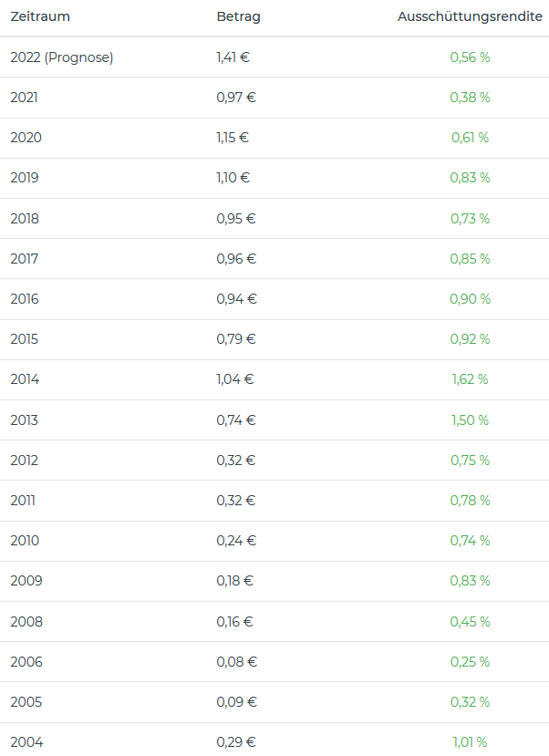Click the 0,83 % yield for 2019

[470, 178]
